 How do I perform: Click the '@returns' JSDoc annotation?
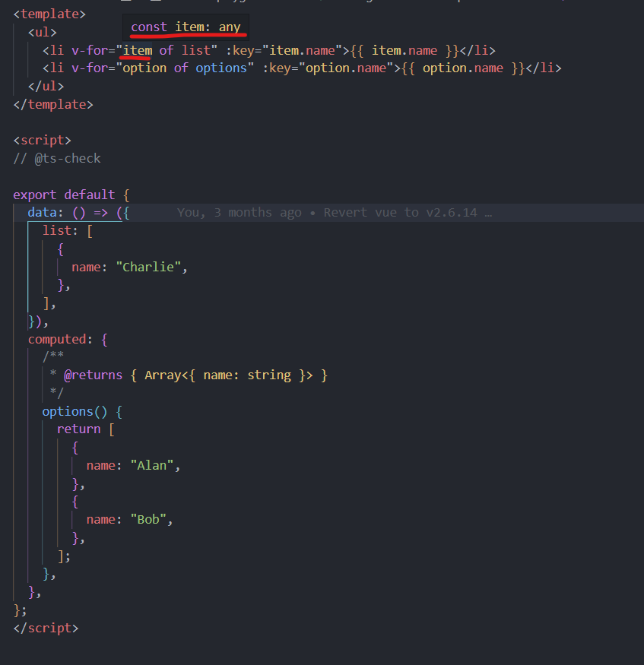[92, 375]
